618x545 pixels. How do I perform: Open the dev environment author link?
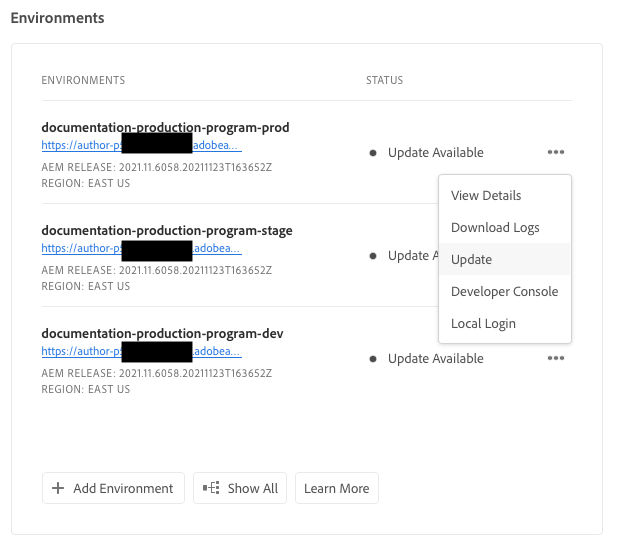click(81, 351)
